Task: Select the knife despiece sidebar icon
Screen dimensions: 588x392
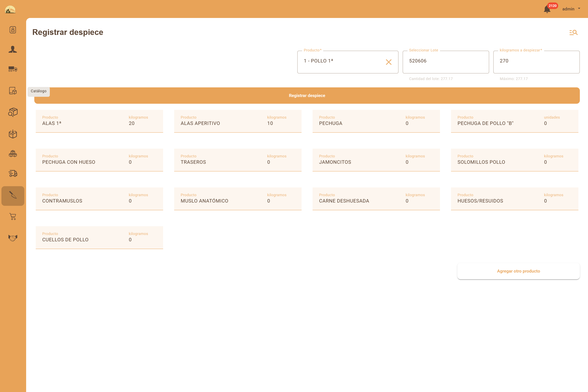Action: [13, 196]
